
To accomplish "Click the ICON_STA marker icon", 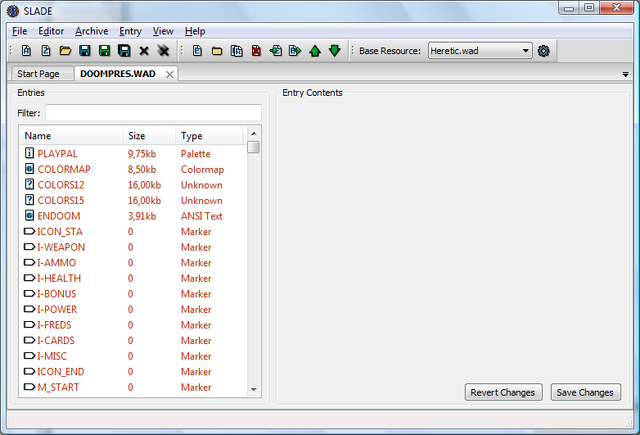I will [x=29, y=231].
